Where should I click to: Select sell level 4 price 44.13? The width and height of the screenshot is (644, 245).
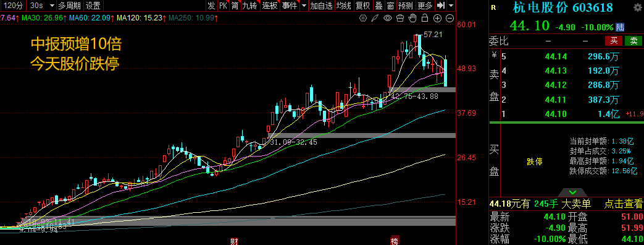pos(556,71)
